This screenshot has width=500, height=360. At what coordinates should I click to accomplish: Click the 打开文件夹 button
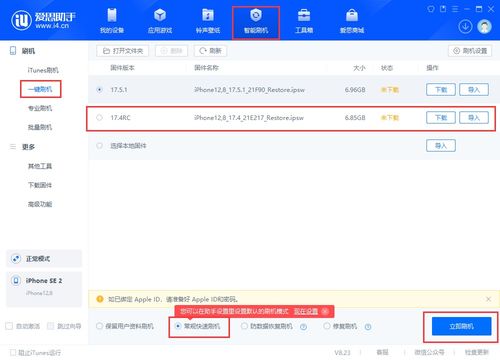point(122,51)
